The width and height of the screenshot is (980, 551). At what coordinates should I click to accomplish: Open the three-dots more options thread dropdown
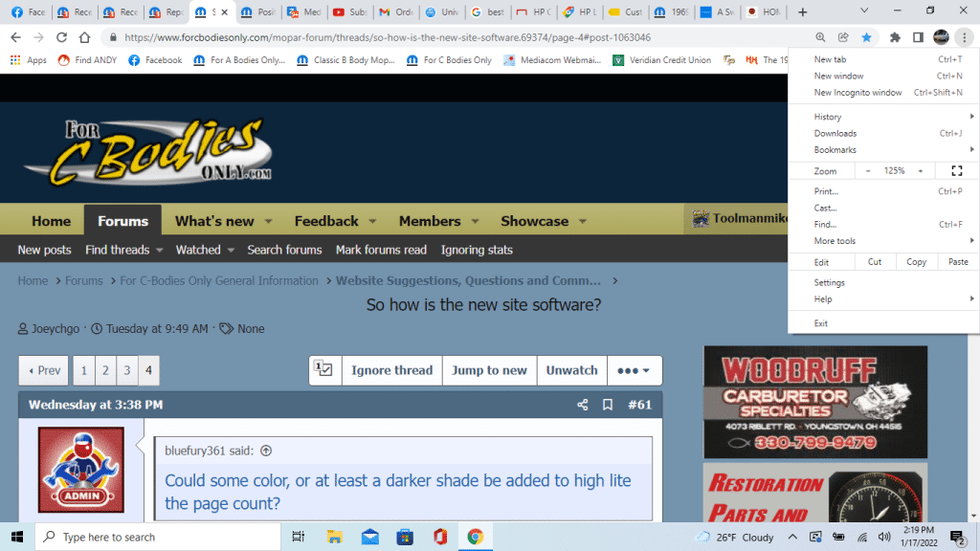pyautogui.click(x=633, y=370)
